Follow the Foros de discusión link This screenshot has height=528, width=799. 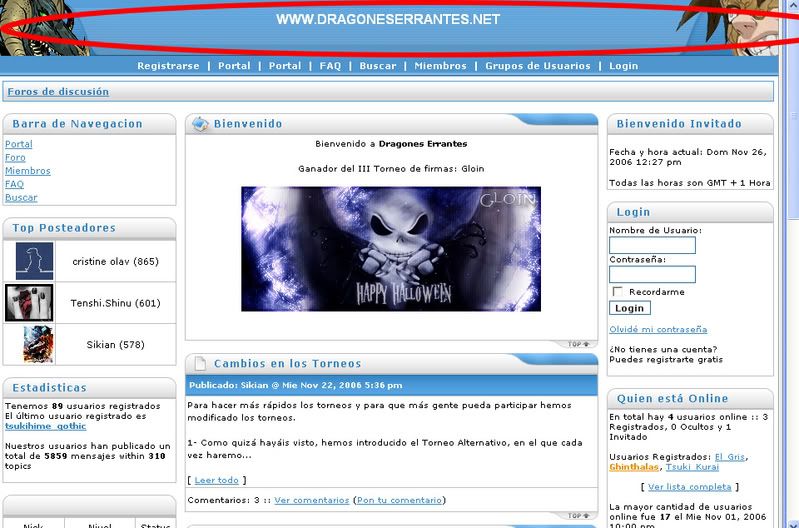pos(58,92)
